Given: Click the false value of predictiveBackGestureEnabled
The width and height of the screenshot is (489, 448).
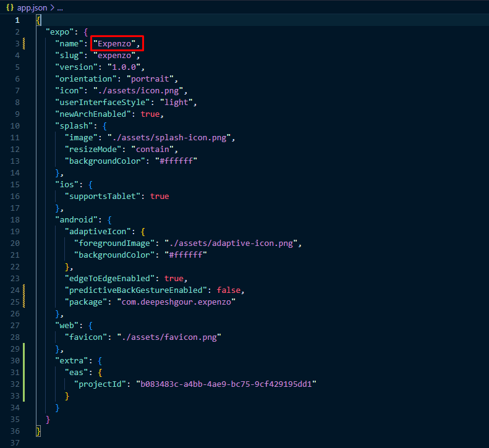Looking at the screenshot, I should [231, 290].
